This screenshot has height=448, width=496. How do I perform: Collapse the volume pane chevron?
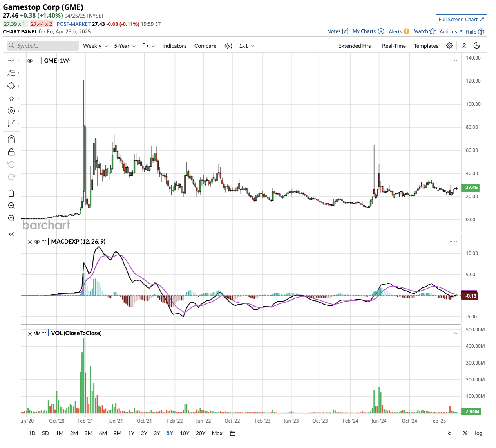456,333
